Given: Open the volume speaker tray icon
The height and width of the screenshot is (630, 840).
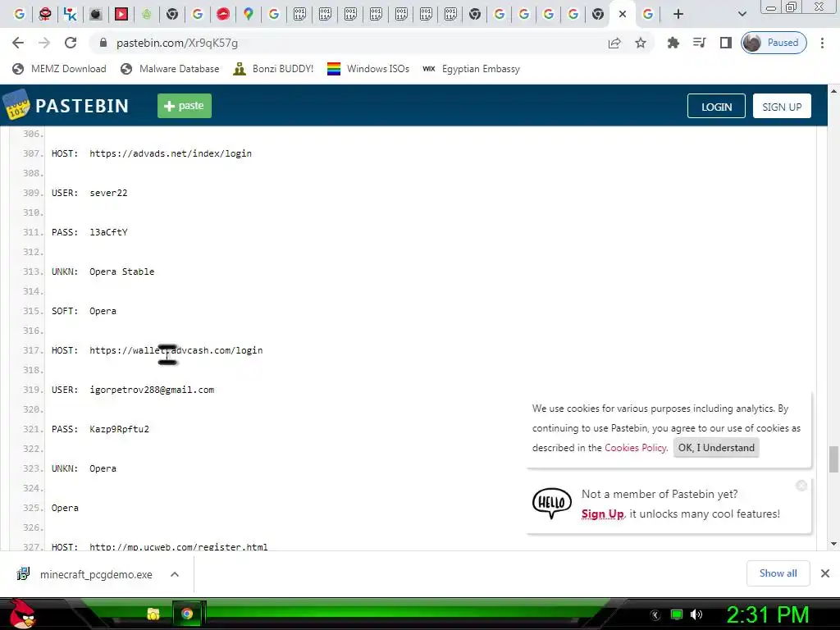Looking at the screenshot, I should point(696,615).
